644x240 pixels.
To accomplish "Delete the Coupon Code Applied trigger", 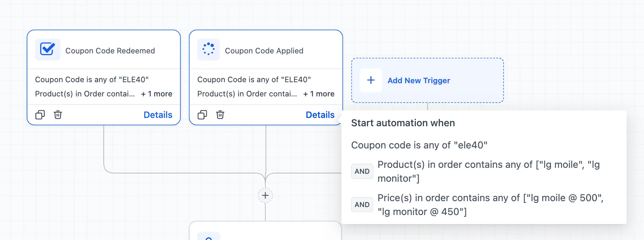I will (x=220, y=115).
